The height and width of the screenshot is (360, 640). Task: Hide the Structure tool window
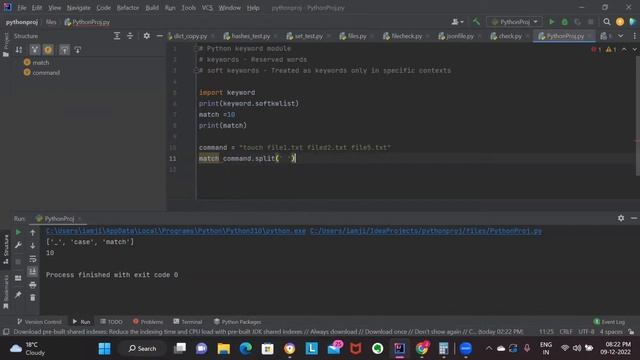pyautogui.click(x=160, y=36)
